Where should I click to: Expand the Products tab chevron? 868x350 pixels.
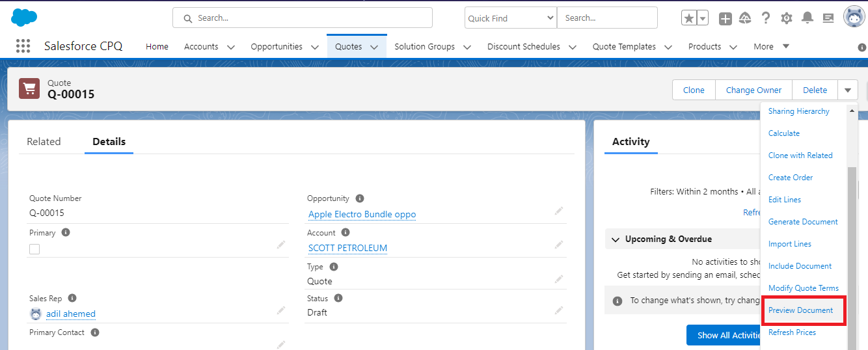(x=733, y=47)
